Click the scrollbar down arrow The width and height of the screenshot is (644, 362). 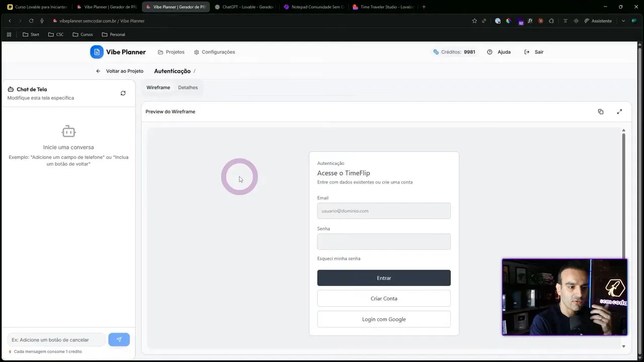(x=623, y=346)
